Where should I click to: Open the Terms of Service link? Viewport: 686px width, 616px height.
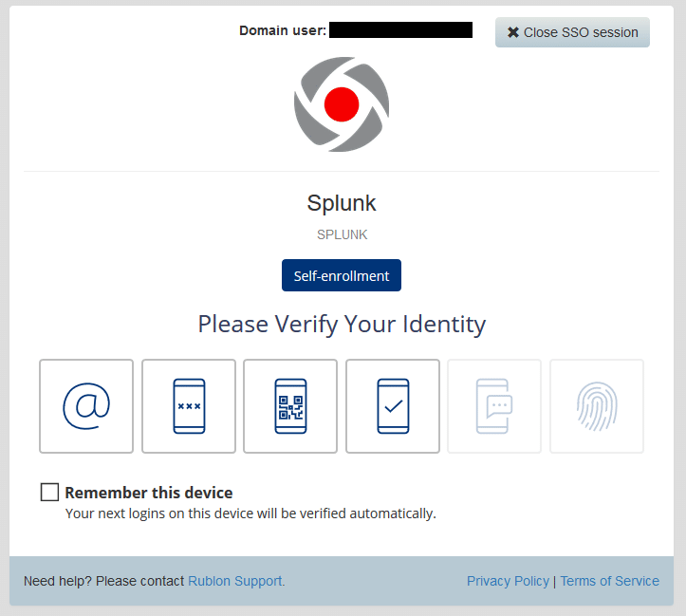[x=609, y=581]
